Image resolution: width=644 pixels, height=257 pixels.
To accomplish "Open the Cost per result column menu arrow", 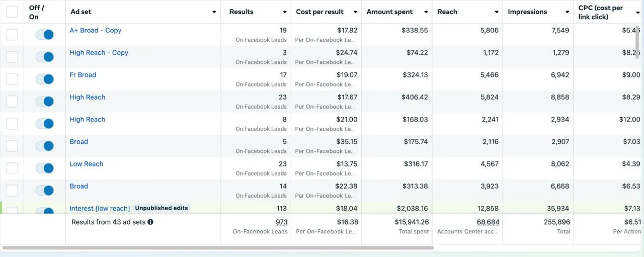I will tap(355, 12).
